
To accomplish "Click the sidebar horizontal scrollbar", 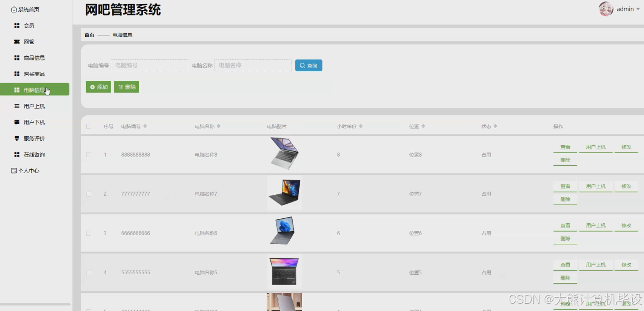I will click(x=35, y=304).
